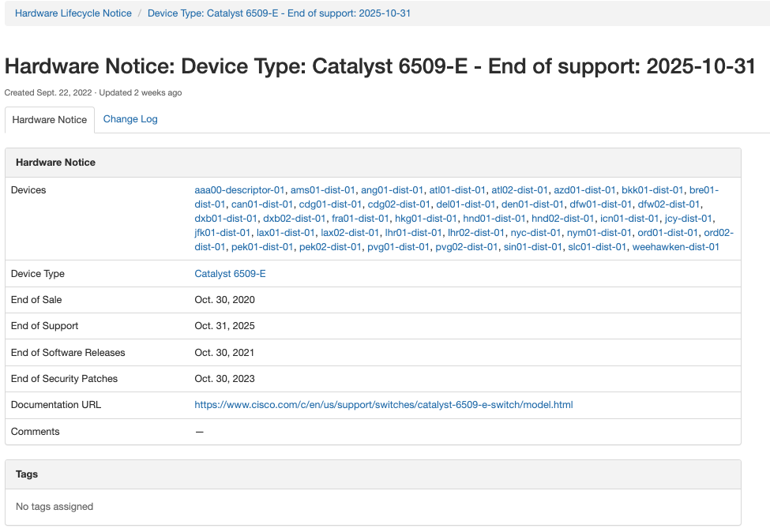Open device lhr02-dist-01
The height and width of the screenshot is (532, 770).
476,233
